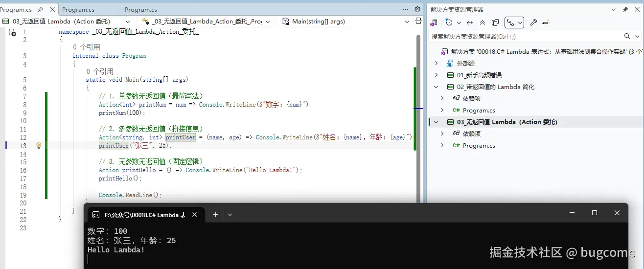Click the Git graph view toolbar button
Viewport: 644px width, 269px height.
pyautogui.click(x=510, y=22)
